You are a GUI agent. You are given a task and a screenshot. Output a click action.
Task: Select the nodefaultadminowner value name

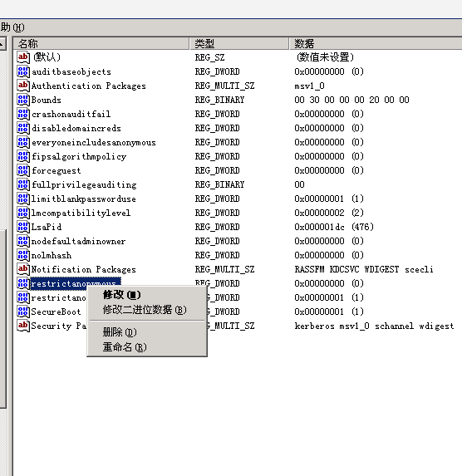click(x=78, y=241)
